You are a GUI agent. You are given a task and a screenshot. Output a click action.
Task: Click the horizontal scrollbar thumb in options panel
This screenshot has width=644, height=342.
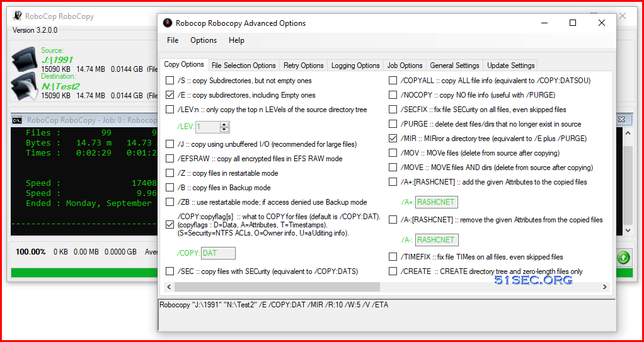(x=277, y=287)
